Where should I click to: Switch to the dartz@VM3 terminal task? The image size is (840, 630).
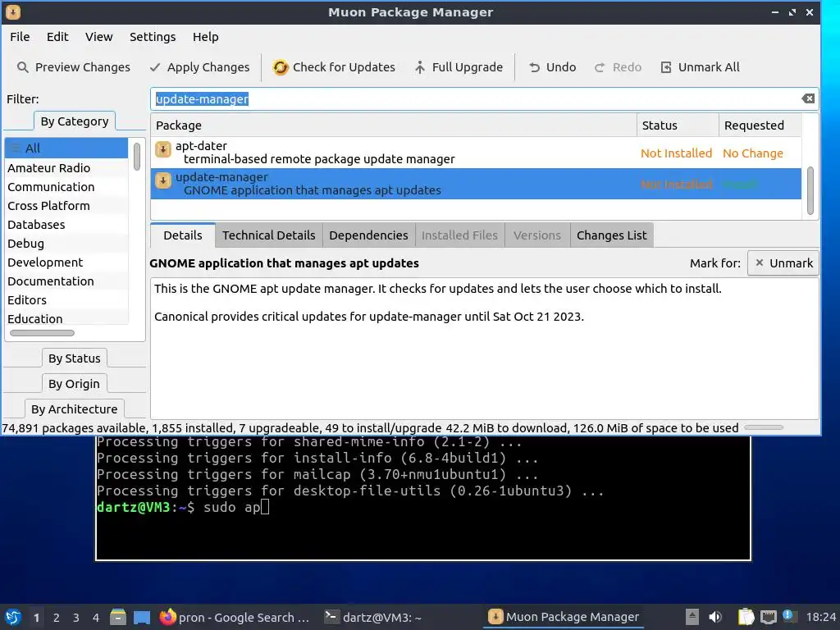pos(374,617)
